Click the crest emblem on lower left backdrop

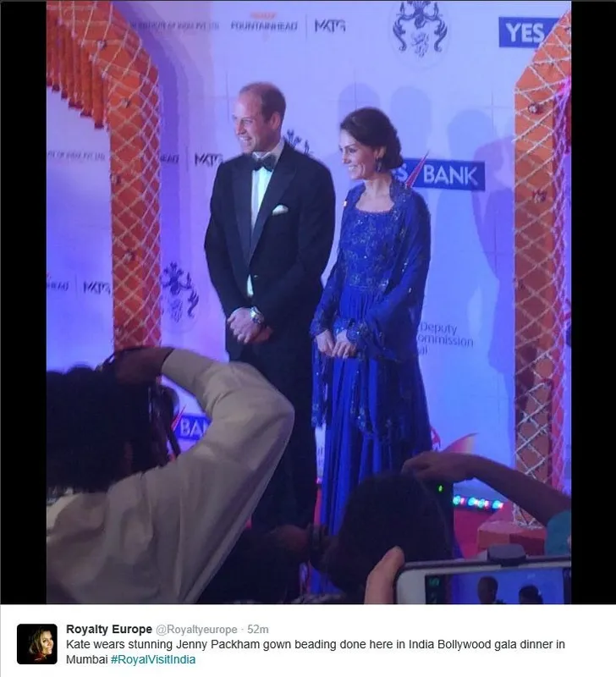coord(179,292)
